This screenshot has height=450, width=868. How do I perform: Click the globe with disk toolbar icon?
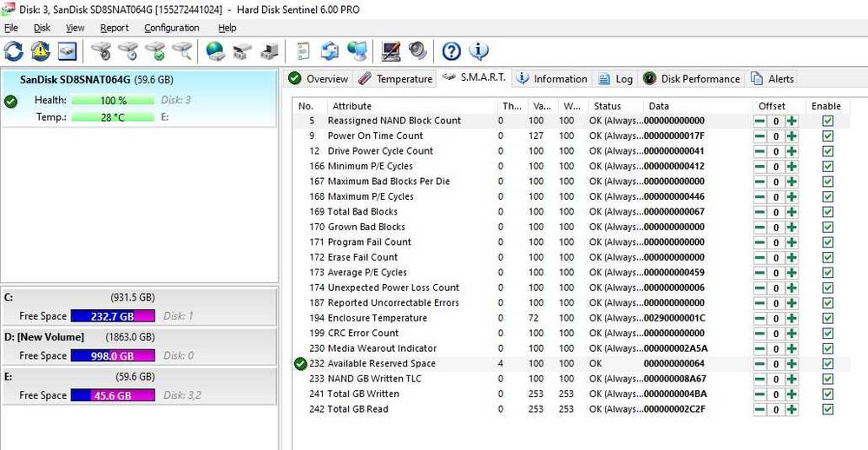click(x=215, y=51)
